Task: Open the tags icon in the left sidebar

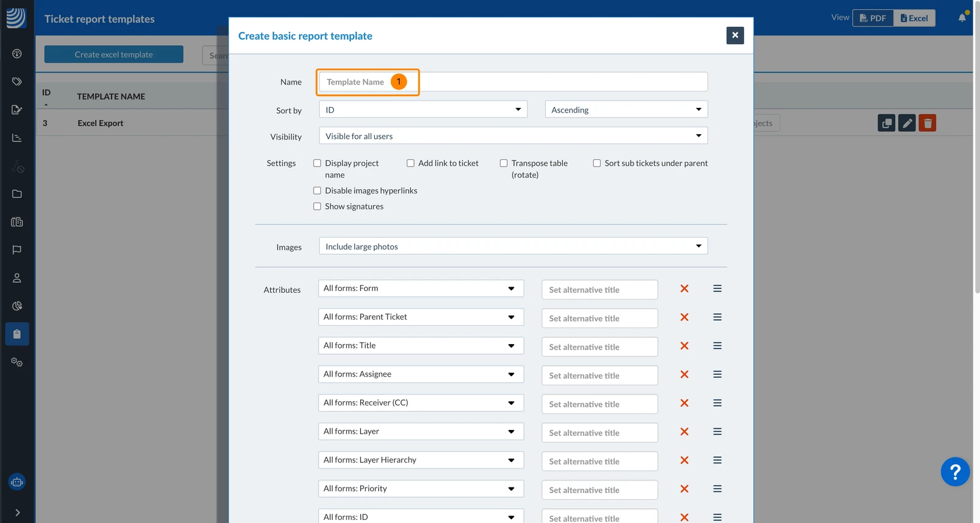Action: click(x=17, y=81)
